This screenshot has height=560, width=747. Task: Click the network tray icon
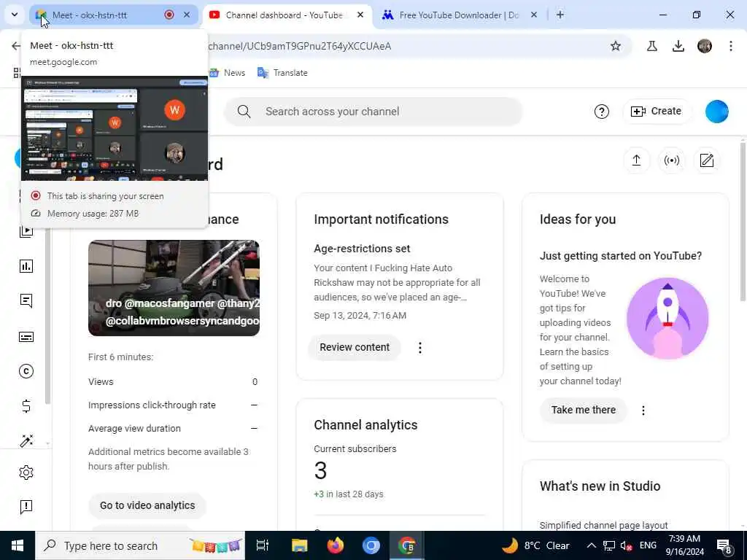(609, 545)
